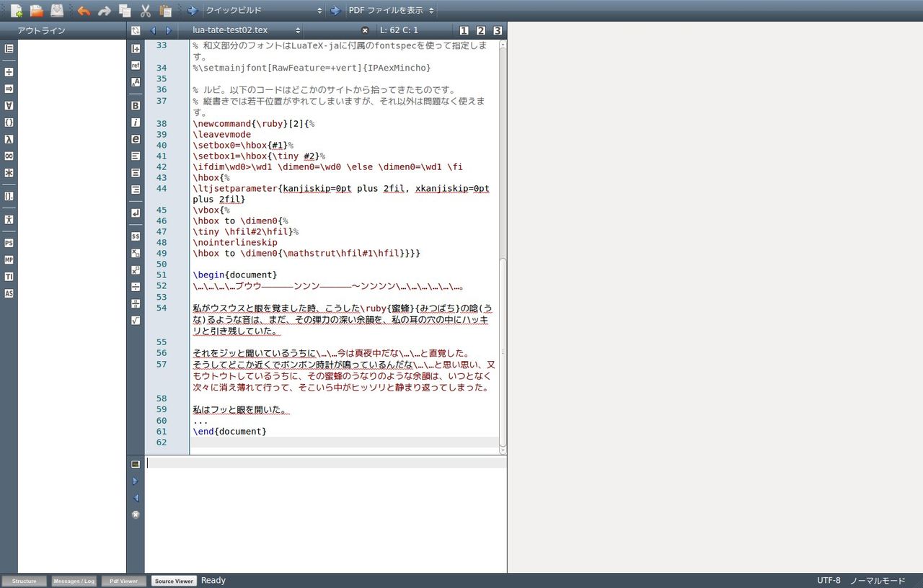
Task: Close the current document tab
Action: pos(365,30)
